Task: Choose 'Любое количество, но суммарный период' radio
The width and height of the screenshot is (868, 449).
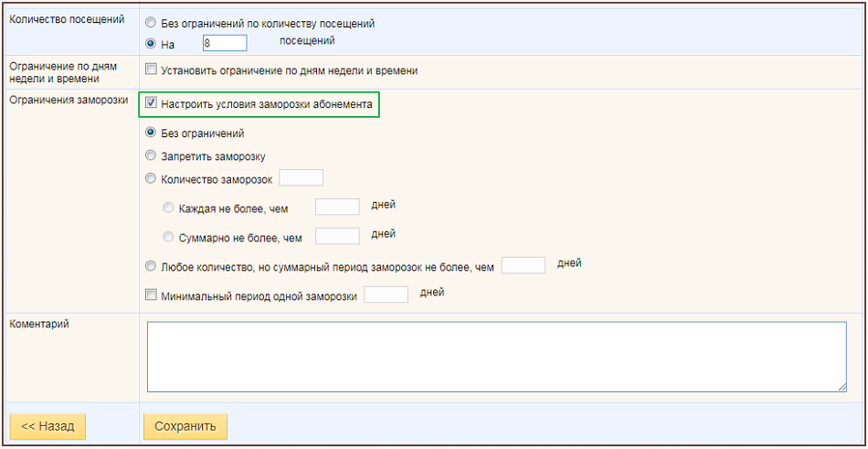Action: click(x=151, y=267)
